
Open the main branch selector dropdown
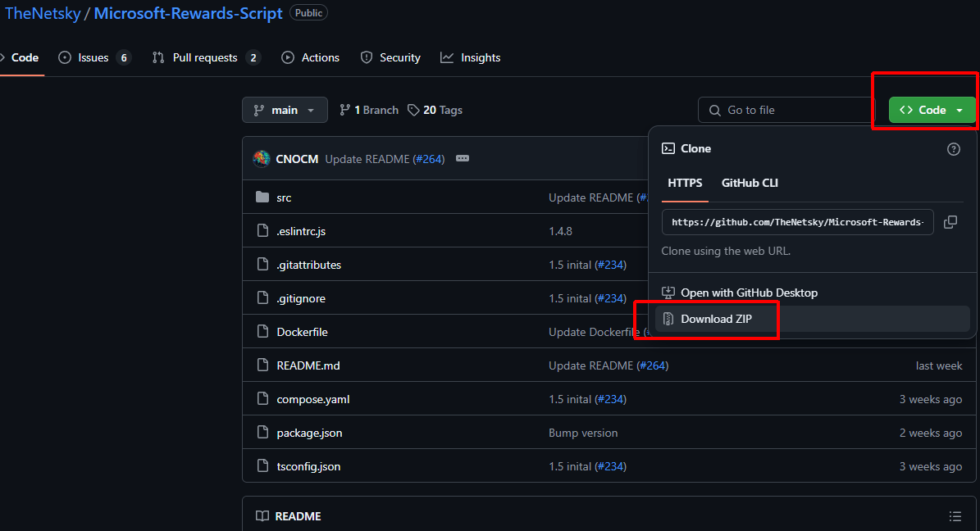[285, 110]
